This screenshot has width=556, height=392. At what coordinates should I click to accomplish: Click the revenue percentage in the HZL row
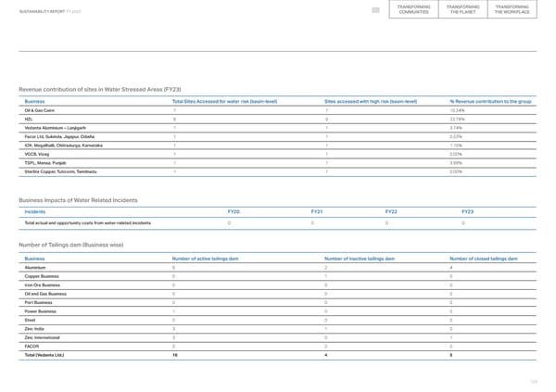[457, 120]
